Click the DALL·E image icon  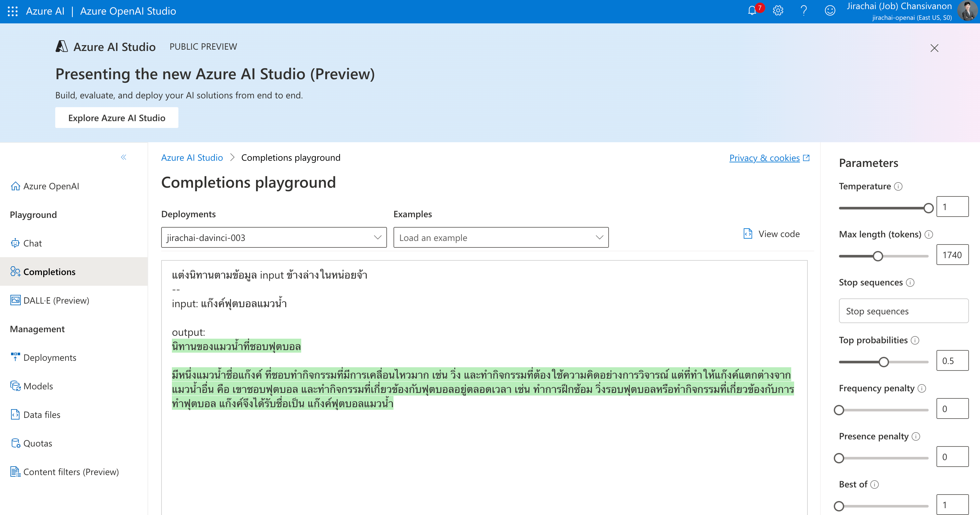[15, 300]
